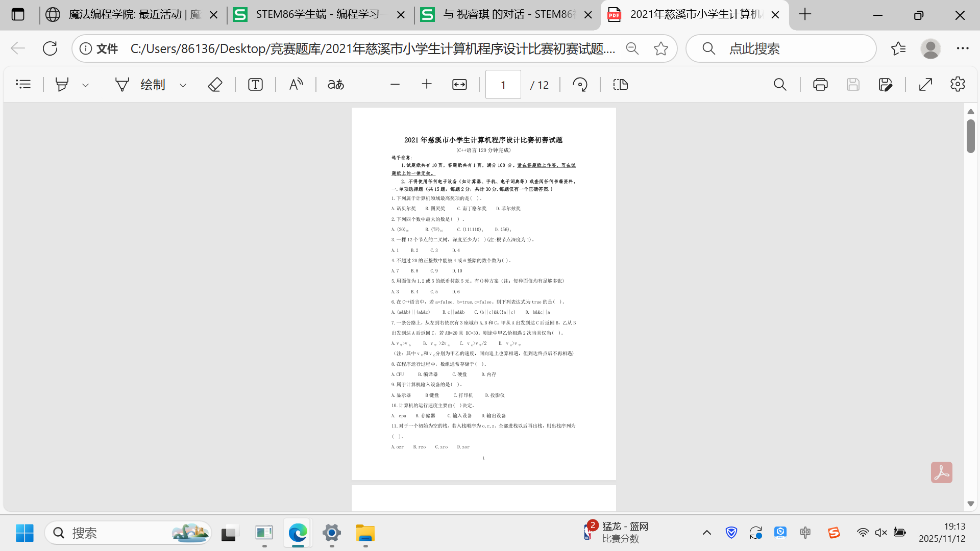This screenshot has width=980, height=551.
Task: Expand the 绘制 draw options dropdown
Action: coord(183,85)
